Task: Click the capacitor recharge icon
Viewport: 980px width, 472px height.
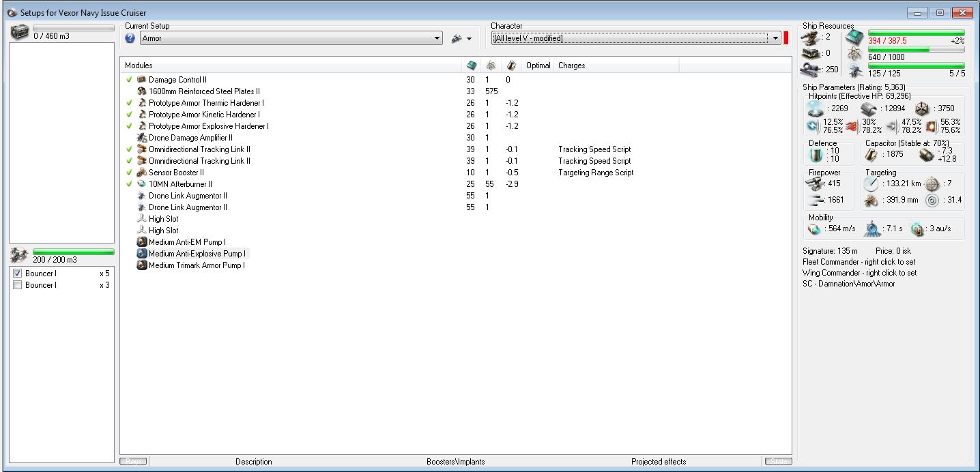Action: (926, 155)
